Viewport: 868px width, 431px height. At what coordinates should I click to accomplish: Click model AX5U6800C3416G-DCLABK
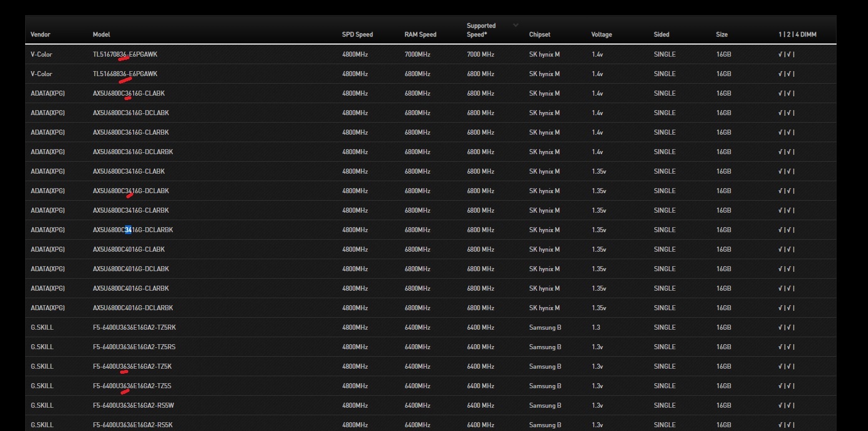click(x=131, y=191)
